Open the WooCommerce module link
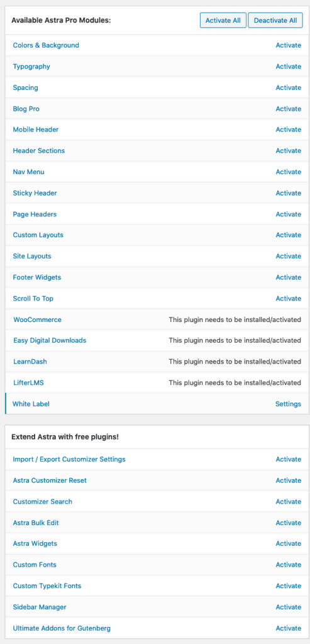 coord(37,319)
